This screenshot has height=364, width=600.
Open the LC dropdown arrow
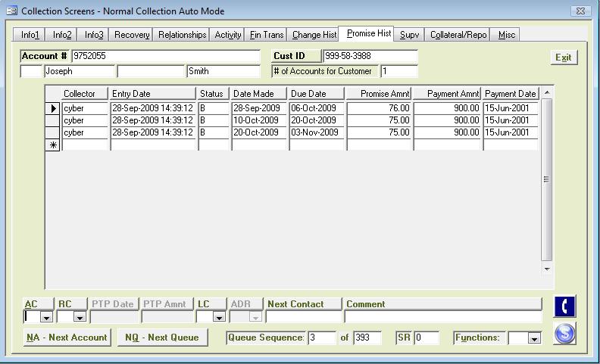(219, 317)
